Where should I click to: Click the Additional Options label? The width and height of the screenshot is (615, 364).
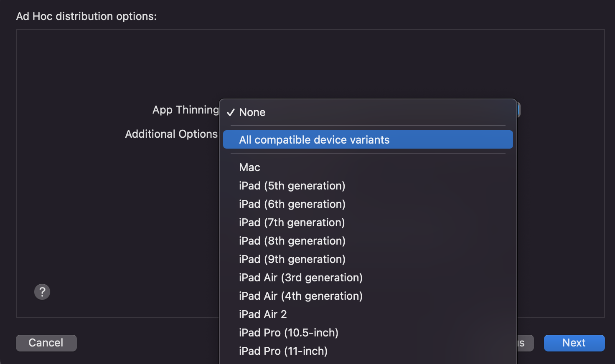(171, 134)
